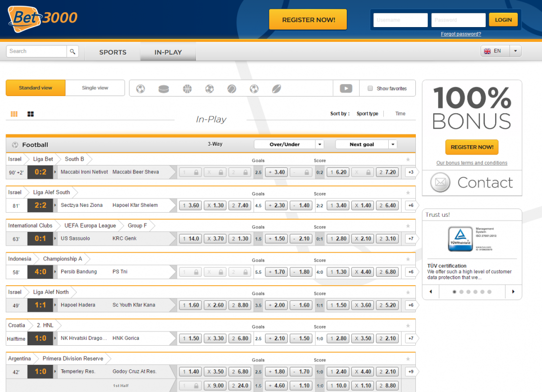Focus the Search input field

pyautogui.click(x=36, y=51)
